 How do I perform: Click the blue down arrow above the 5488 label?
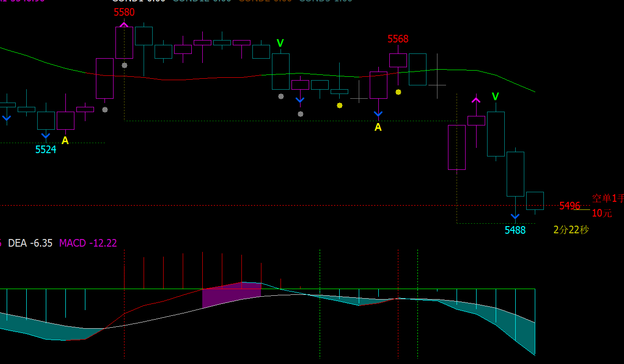coord(515,217)
